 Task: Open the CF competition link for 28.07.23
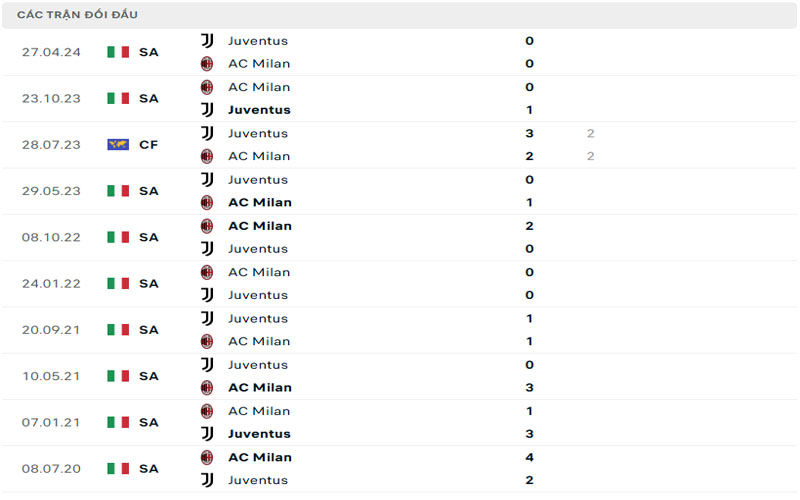point(149,144)
